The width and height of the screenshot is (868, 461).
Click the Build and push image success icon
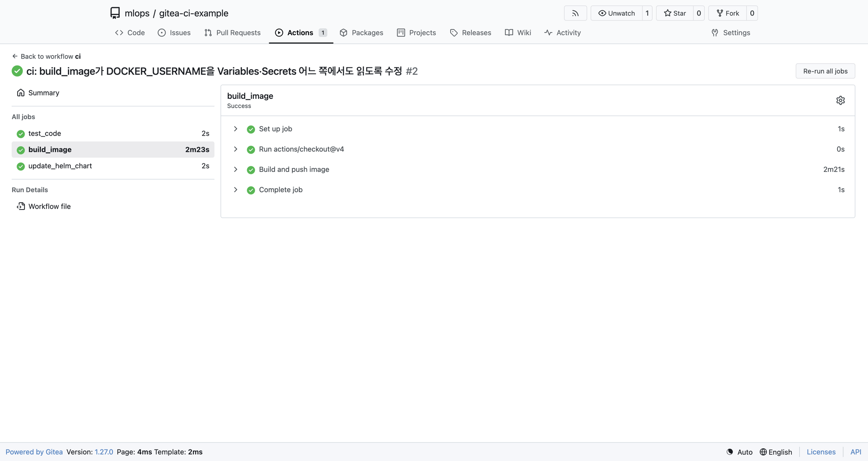(x=251, y=170)
